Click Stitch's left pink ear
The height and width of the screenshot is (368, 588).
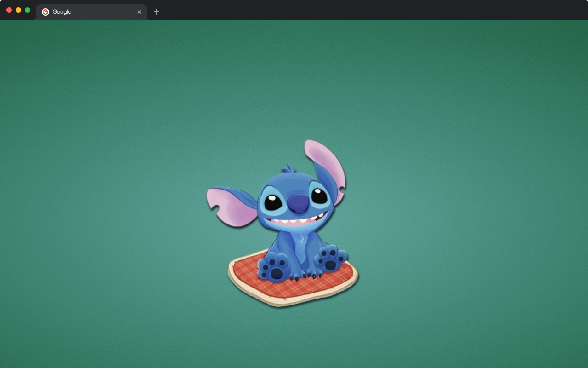(230, 205)
